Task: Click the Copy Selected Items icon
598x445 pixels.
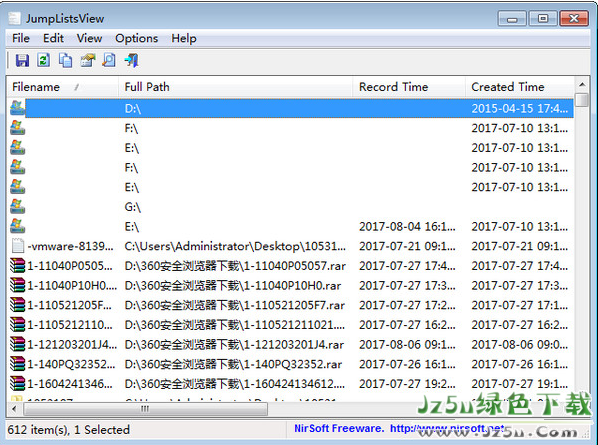Action: (x=66, y=60)
